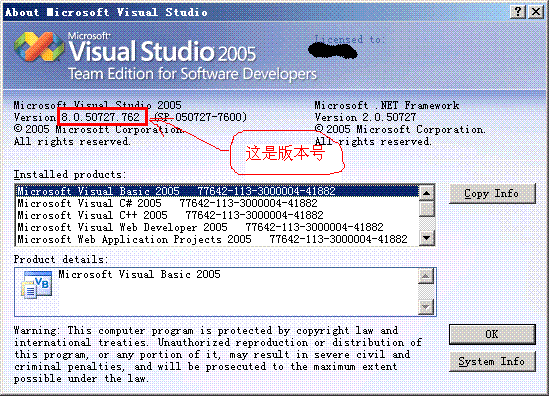
Task: Select Microsoft Web Application Projects 2005 row
Action: point(217,239)
